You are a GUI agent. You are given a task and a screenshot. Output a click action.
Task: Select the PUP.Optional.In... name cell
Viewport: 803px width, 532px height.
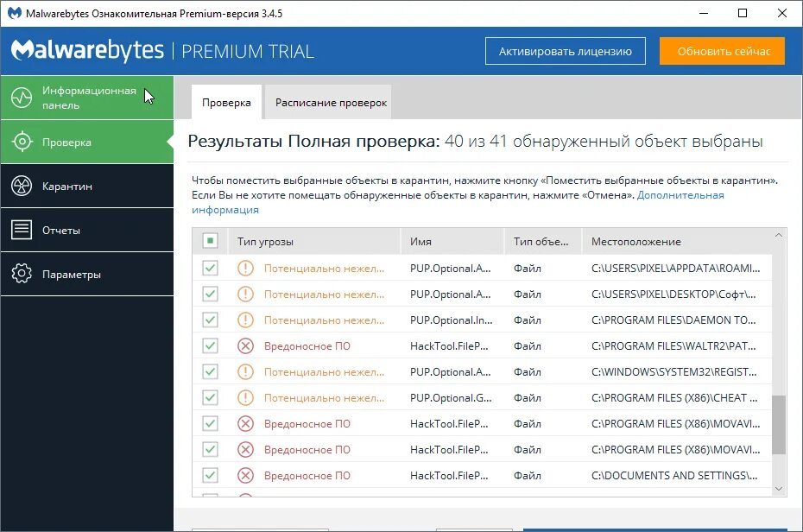click(452, 320)
